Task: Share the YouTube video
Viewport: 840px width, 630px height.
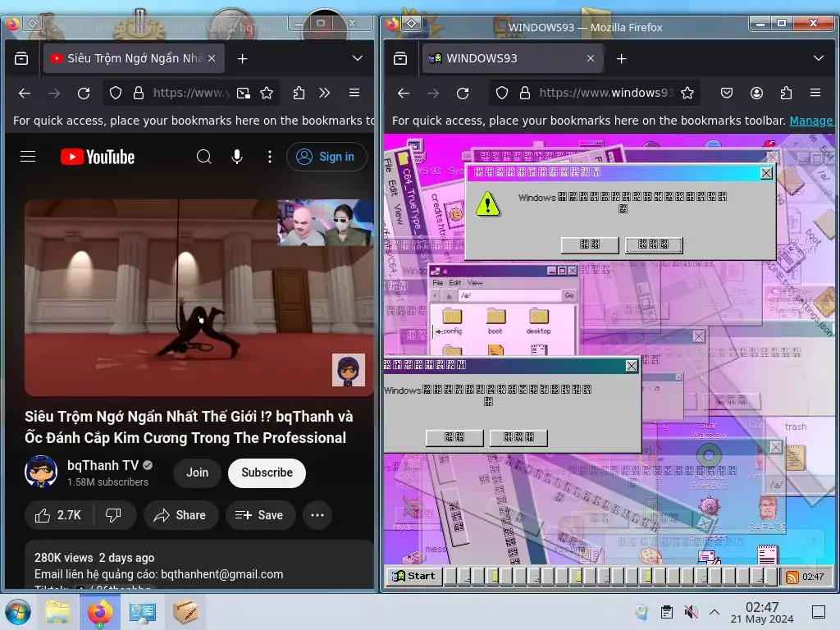Action: (180, 515)
